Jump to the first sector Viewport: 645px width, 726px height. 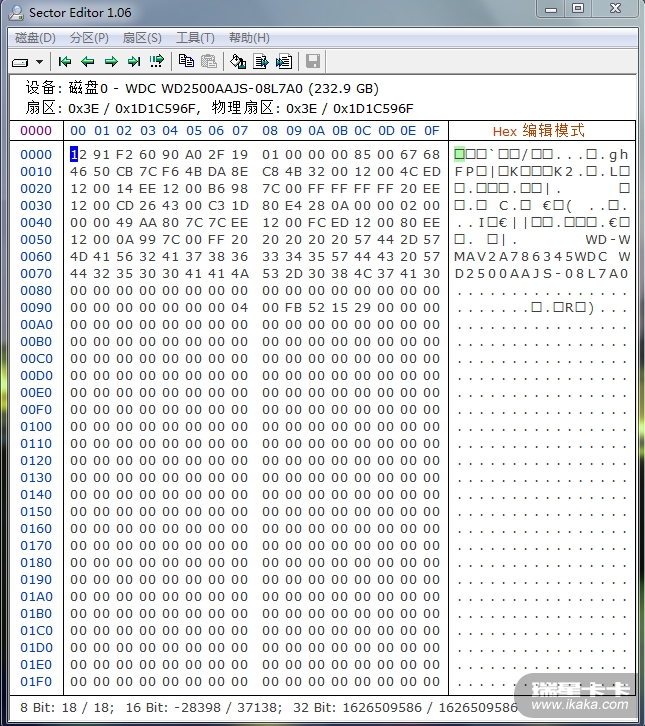point(65,62)
